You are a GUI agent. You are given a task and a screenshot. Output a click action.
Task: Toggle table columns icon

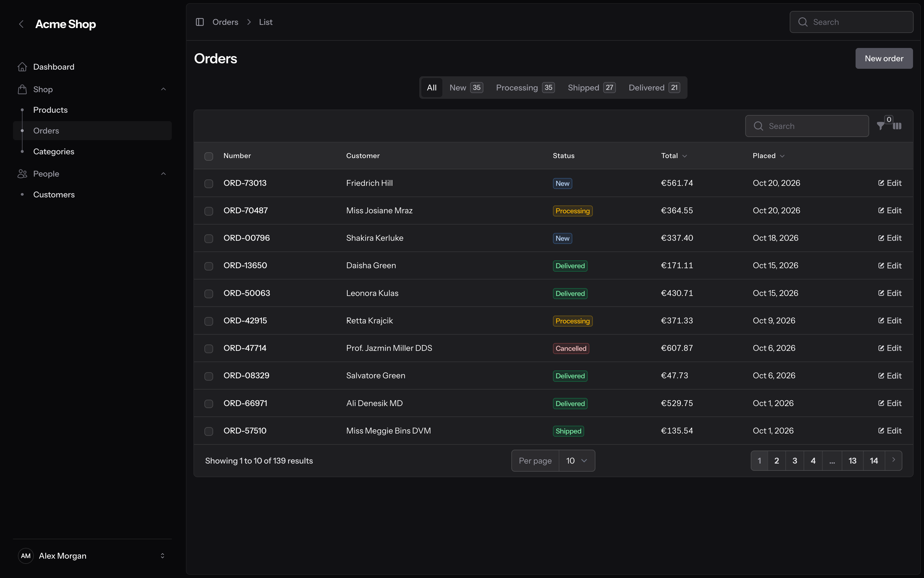[x=897, y=126]
